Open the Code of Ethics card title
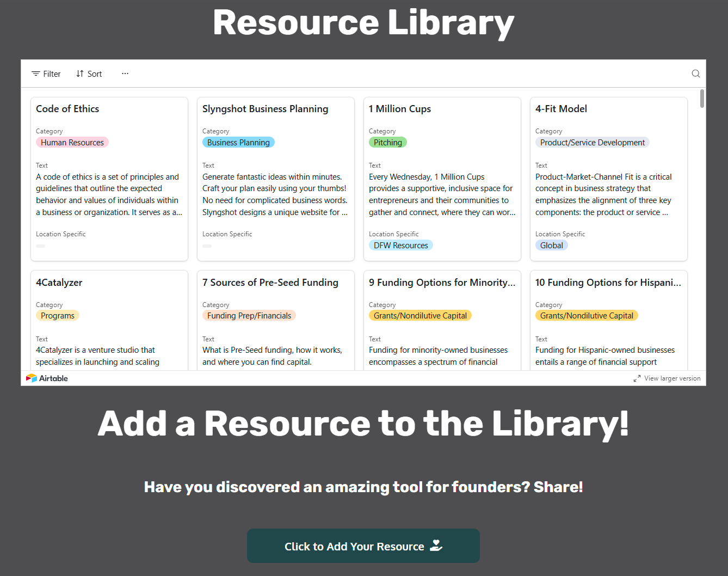Viewport: 728px width, 576px height. coord(67,109)
